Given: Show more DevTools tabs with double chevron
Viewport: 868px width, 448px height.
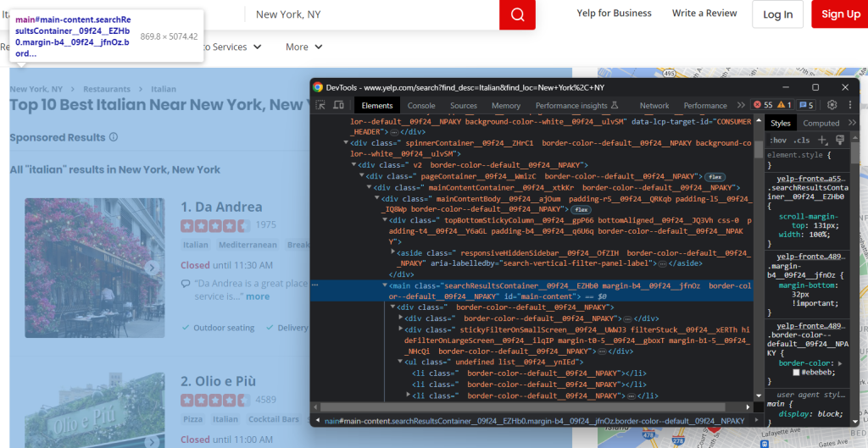Looking at the screenshot, I should pos(741,105).
